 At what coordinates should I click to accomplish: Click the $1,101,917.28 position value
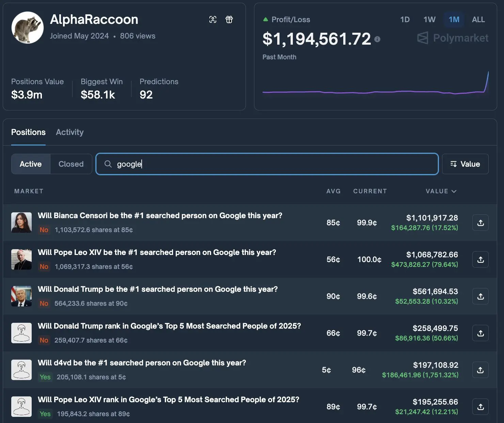pyautogui.click(x=432, y=218)
